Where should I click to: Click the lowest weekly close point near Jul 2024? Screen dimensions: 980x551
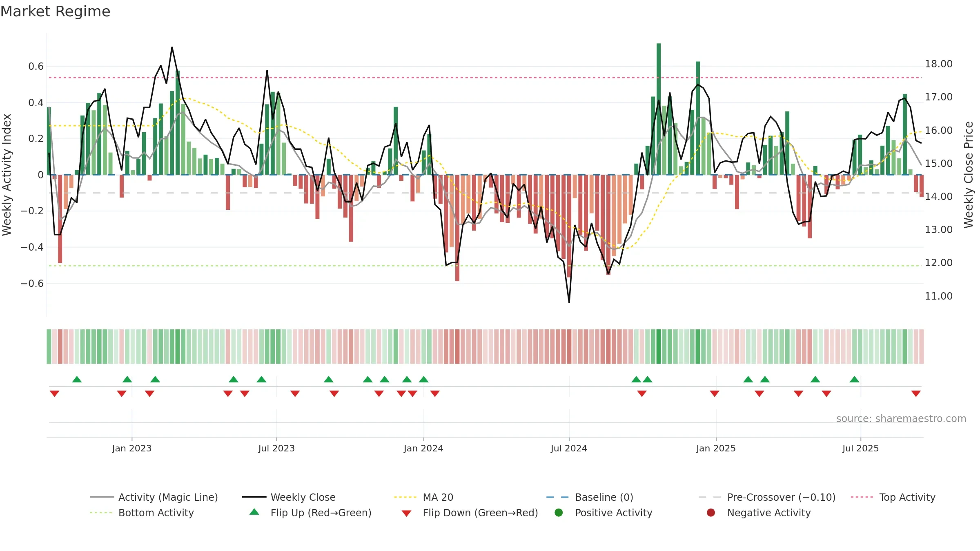569,302
